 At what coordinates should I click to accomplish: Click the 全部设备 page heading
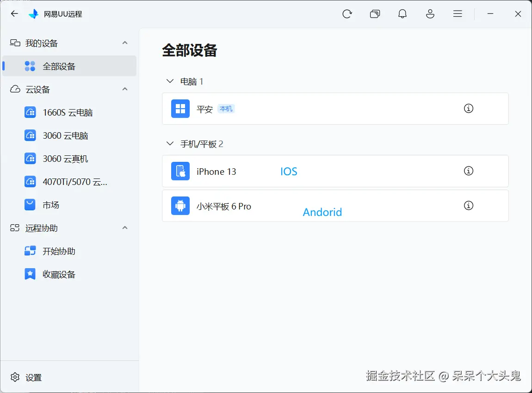point(190,50)
